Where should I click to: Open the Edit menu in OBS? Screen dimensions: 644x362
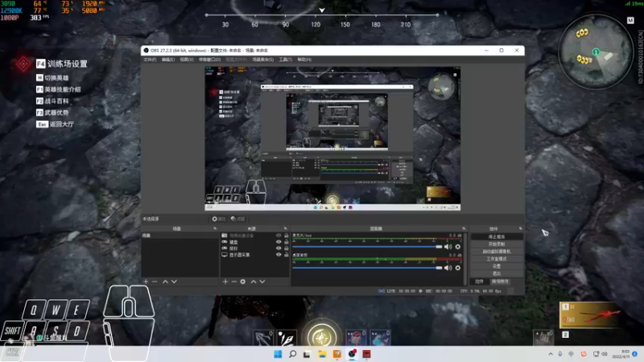(x=167, y=60)
